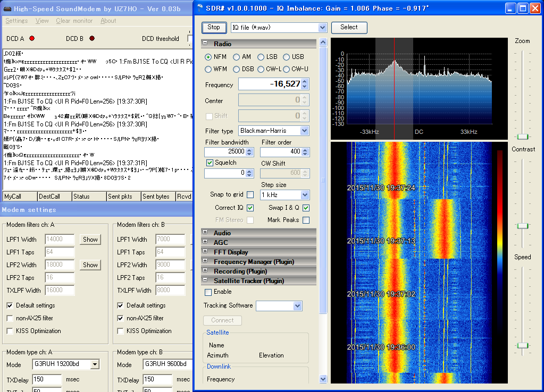Expand the Audio panel section
This screenshot has height=392, width=544.
[x=205, y=232]
